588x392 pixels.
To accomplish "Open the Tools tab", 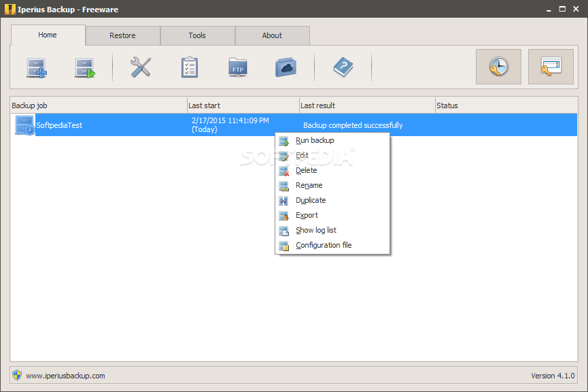I will click(x=197, y=35).
